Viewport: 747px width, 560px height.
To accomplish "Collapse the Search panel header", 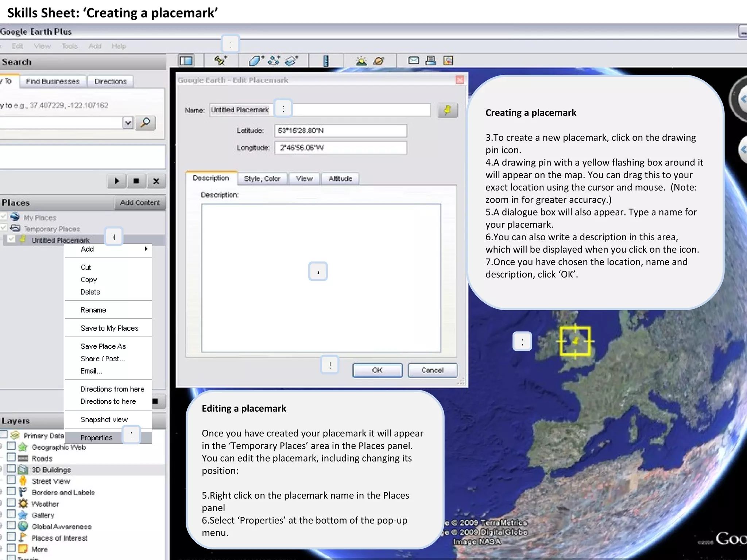I will coord(83,62).
